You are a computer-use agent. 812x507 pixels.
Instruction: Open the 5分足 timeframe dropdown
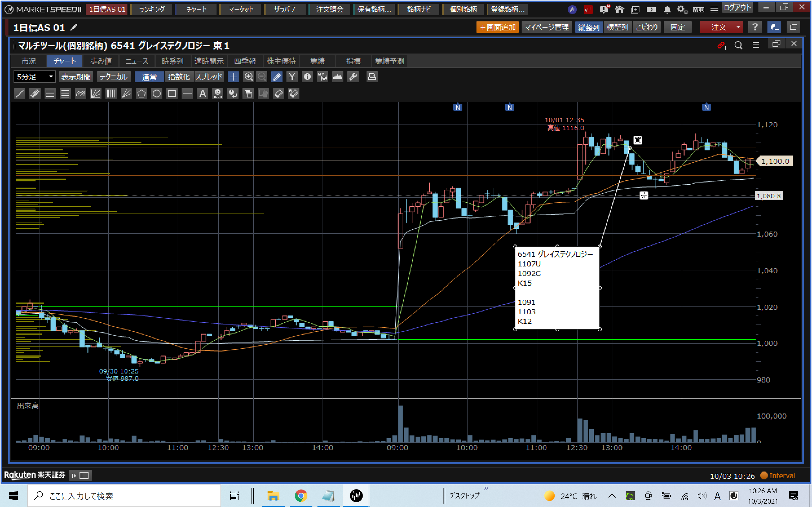click(35, 77)
